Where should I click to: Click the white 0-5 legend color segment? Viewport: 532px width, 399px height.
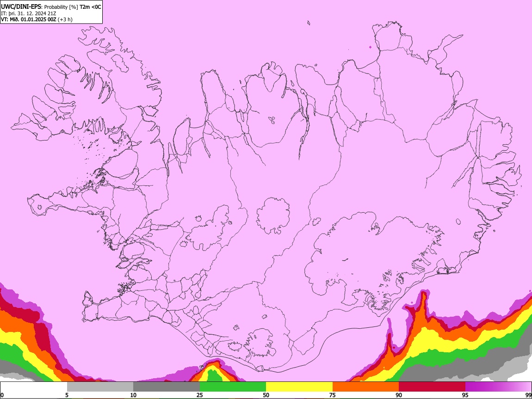tap(34, 387)
